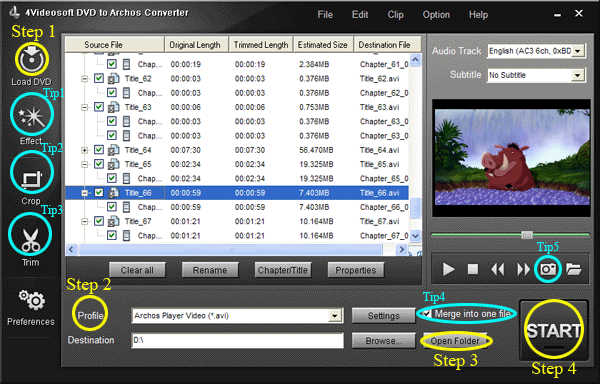The height and width of the screenshot is (384, 600).
Task: Uncheck the Title_63 checkbox
Action: pyautogui.click(x=99, y=107)
